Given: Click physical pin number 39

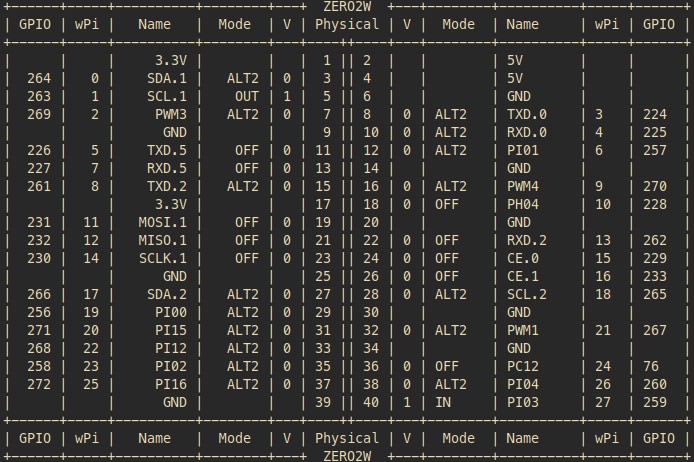Looking at the screenshot, I should (x=323, y=402).
